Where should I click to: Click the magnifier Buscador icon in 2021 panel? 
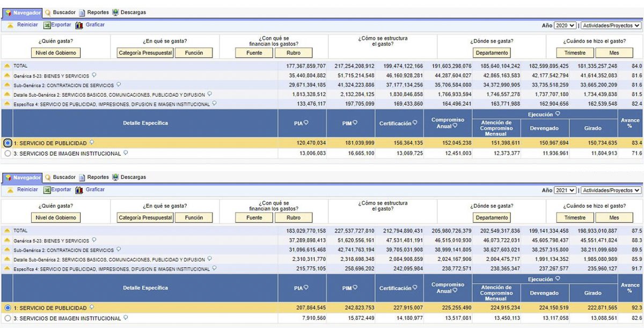click(x=48, y=177)
